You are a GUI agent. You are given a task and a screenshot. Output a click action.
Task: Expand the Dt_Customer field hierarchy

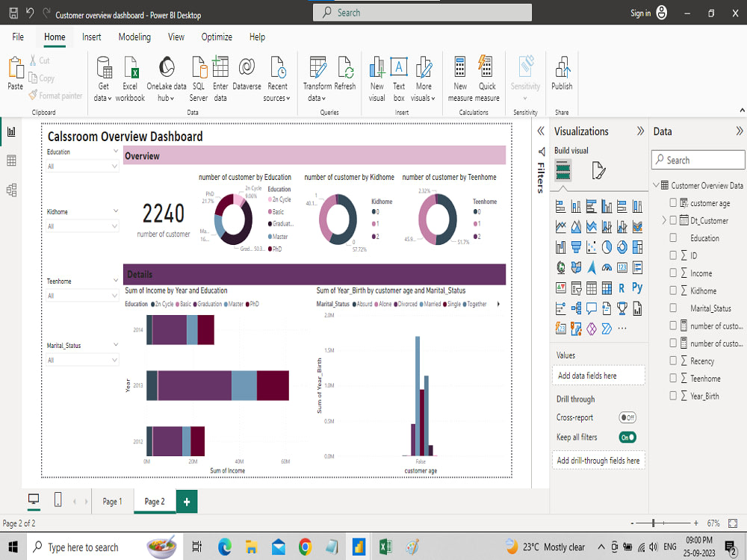click(x=663, y=220)
